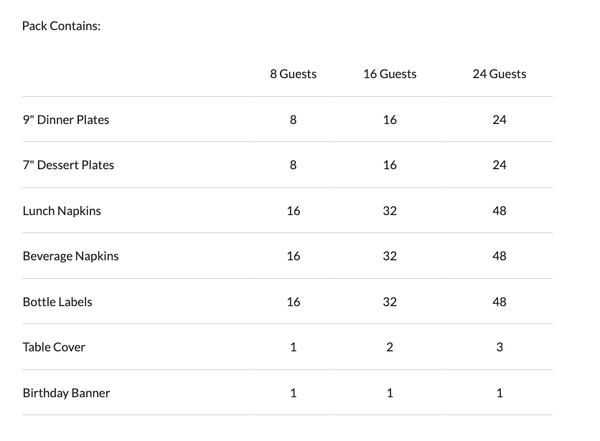Select Table Cover quantity for 24 Guests
Screen dimensions: 600x441
tap(499, 347)
